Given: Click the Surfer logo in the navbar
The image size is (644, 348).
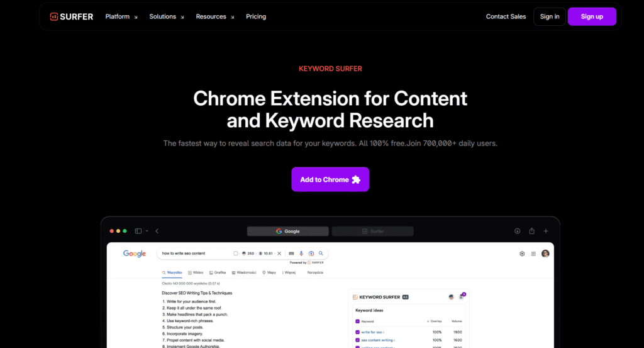Looking at the screenshot, I should pyautogui.click(x=72, y=16).
